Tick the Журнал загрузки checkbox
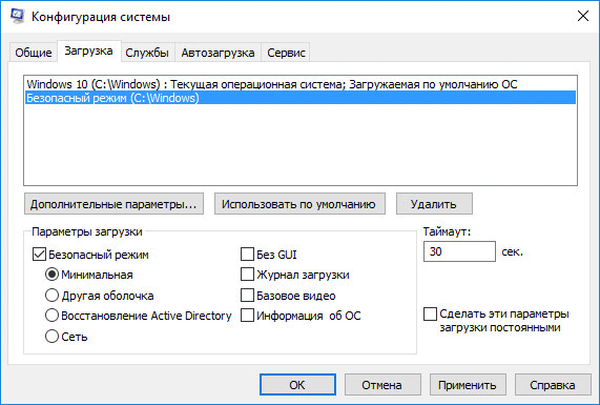600x405 pixels. 248,274
